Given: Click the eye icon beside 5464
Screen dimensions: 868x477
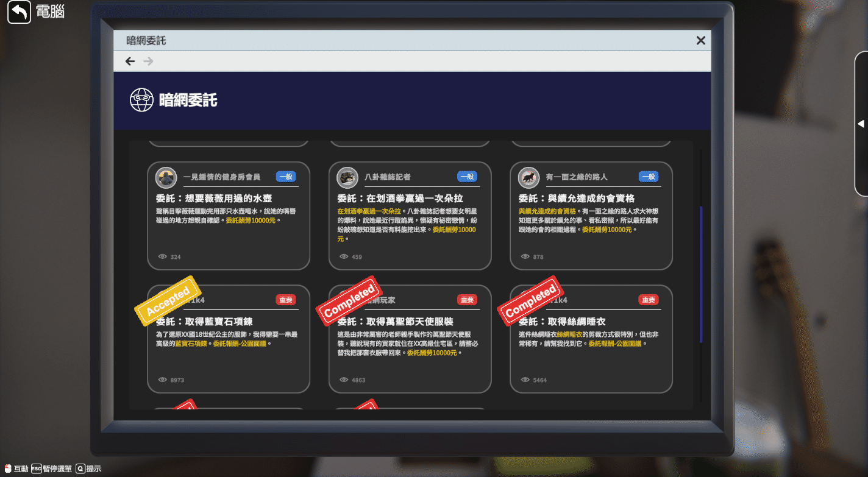Looking at the screenshot, I should [x=525, y=380].
